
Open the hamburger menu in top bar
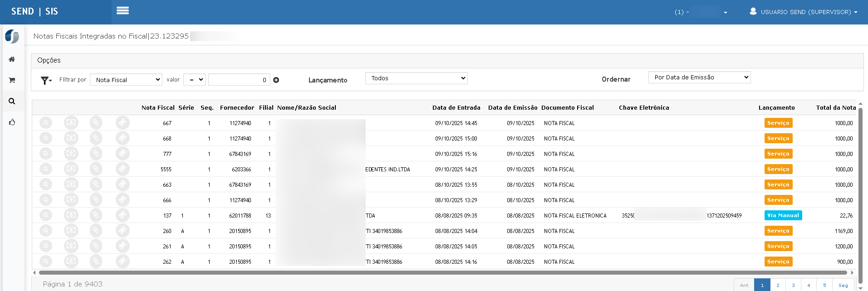click(x=123, y=11)
